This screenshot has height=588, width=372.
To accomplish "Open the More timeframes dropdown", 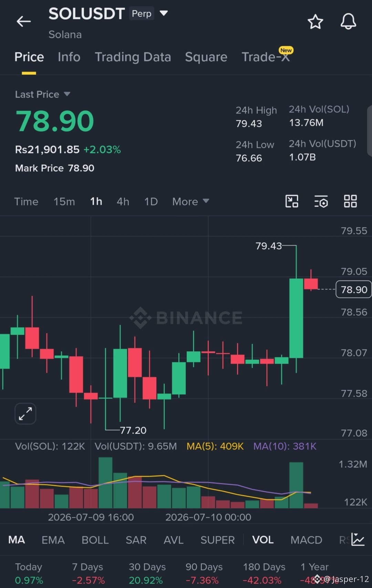I will (190, 201).
